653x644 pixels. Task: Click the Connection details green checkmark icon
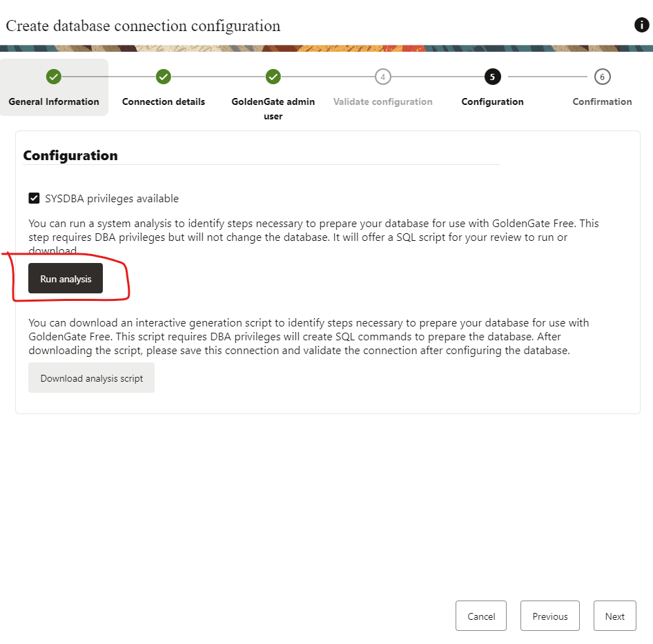[164, 77]
